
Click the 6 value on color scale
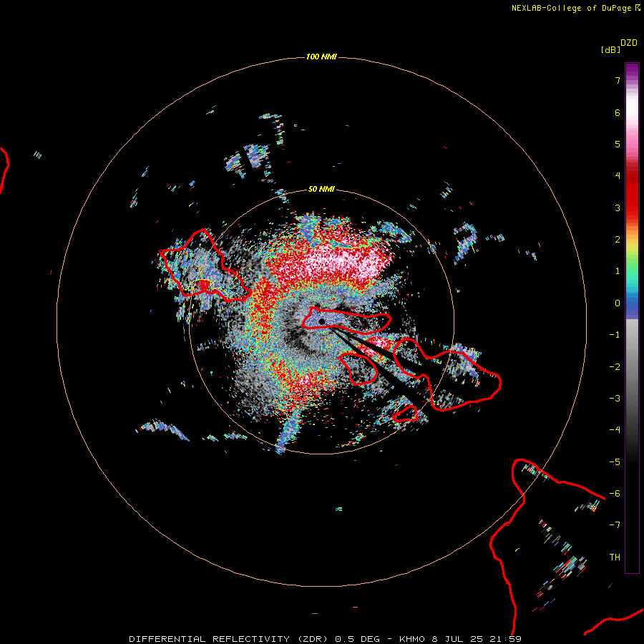(x=618, y=112)
